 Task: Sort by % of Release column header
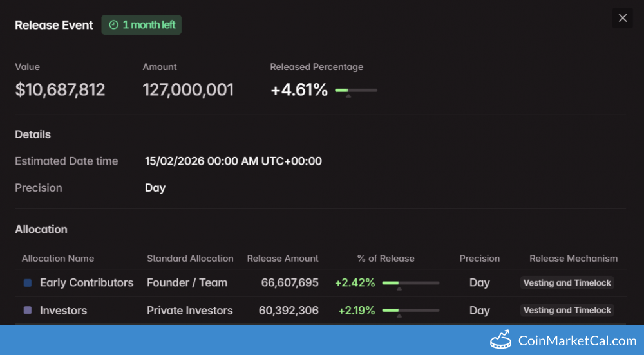[x=386, y=259]
